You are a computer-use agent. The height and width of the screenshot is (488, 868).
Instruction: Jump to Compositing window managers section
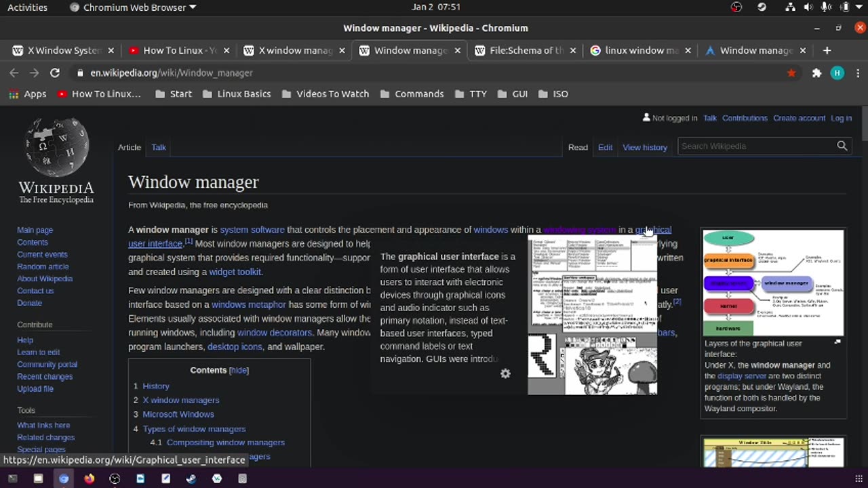(x=226, y=442)
